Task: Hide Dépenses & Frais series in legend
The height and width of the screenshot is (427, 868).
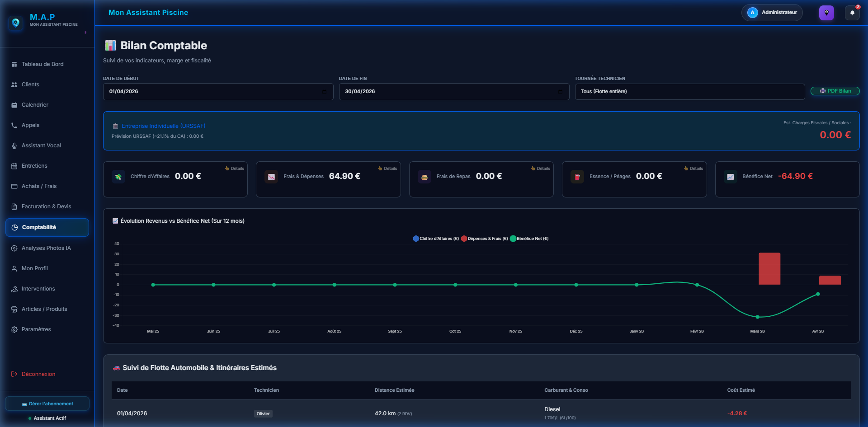Action: tap(485, 239)
